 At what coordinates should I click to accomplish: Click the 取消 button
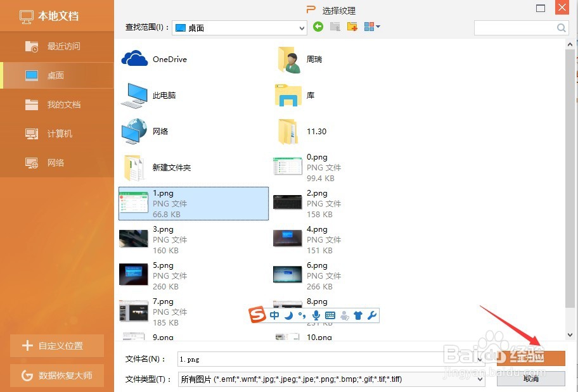click(531, 379)
